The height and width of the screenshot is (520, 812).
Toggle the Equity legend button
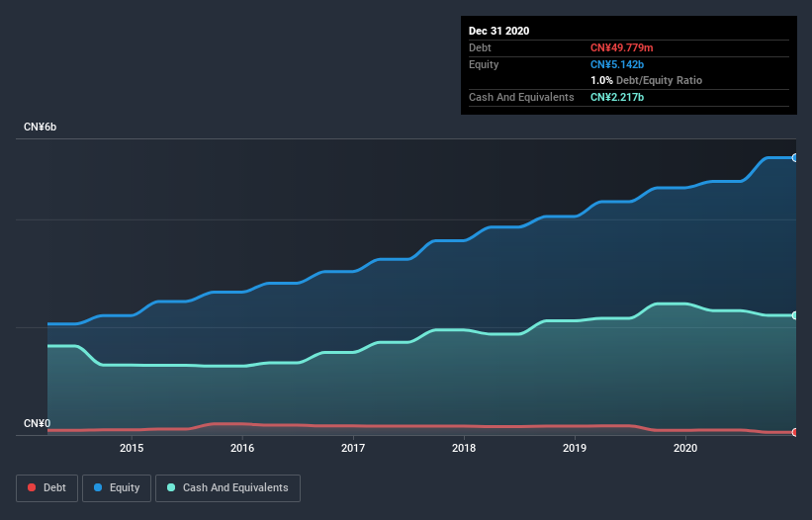117,488
